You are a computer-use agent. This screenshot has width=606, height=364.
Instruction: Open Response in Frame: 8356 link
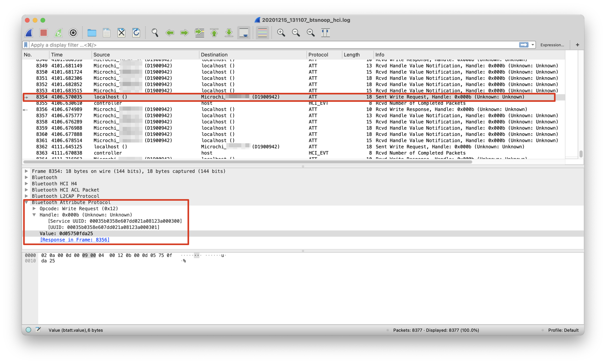click(x=75, y=240)
